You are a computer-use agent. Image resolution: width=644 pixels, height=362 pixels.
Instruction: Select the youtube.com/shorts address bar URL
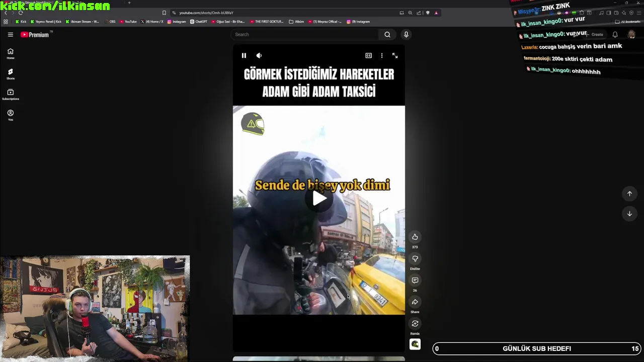(206, 13)
